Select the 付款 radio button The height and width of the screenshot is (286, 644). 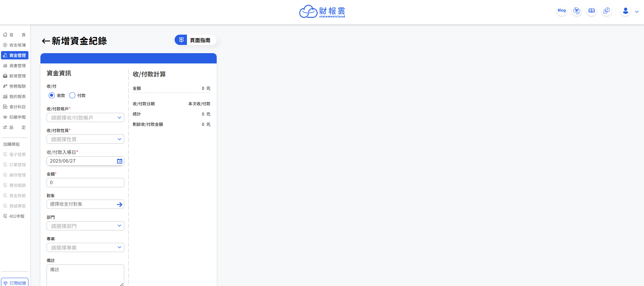pyautogui.click(x=72, y=95)
